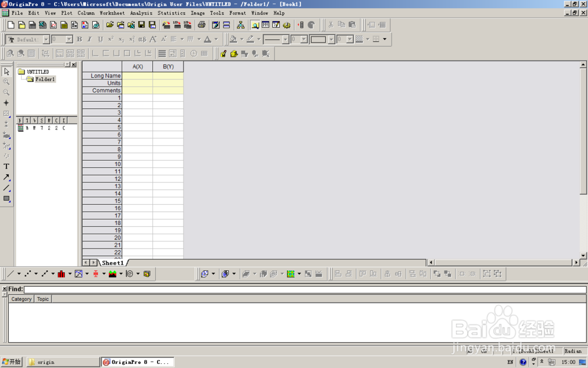Click the worksheet vertical scrollbar down arrow

pos(583,256)
